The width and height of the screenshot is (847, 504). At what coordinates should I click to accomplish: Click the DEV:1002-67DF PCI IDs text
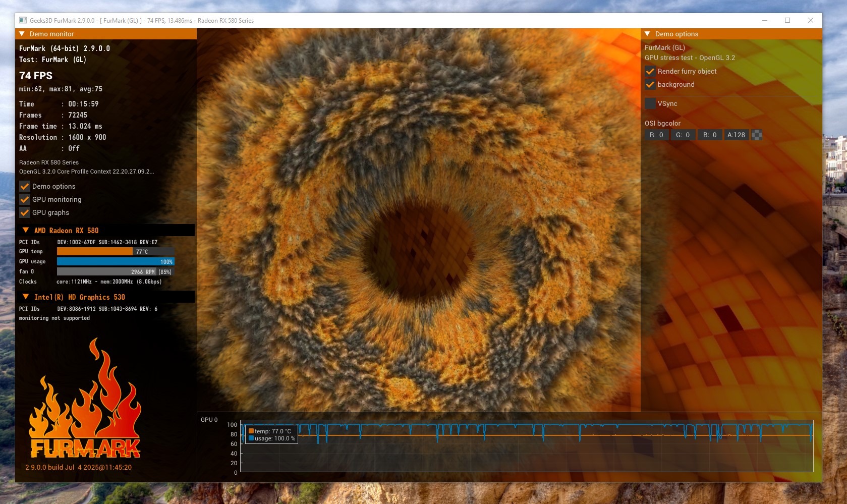pos(107,242)
